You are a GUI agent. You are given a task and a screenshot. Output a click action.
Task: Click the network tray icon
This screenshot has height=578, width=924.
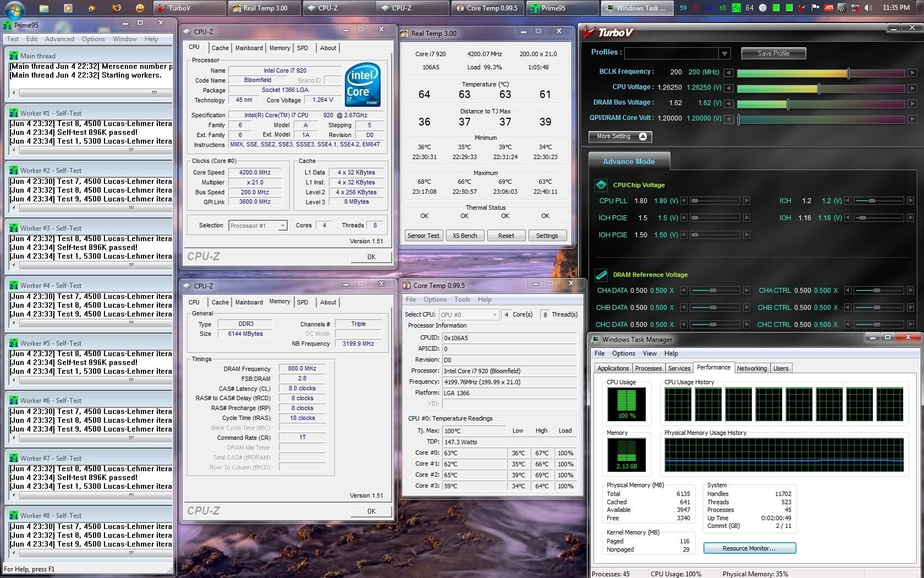click(x=855, y=8)
